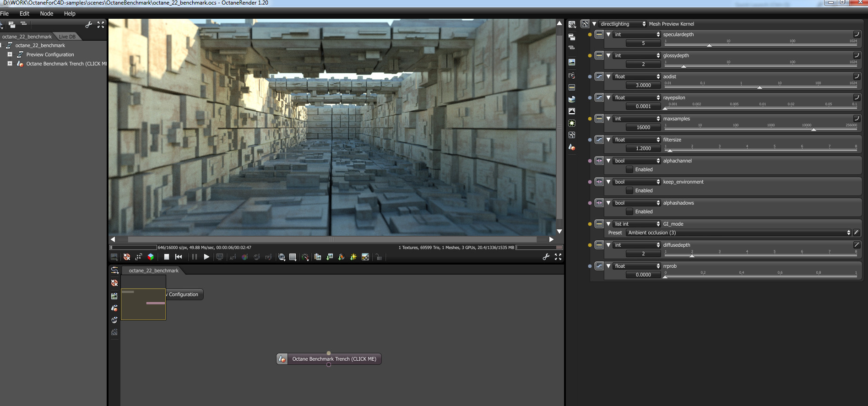Click the rrprob slider track

[x=761, y=276]
